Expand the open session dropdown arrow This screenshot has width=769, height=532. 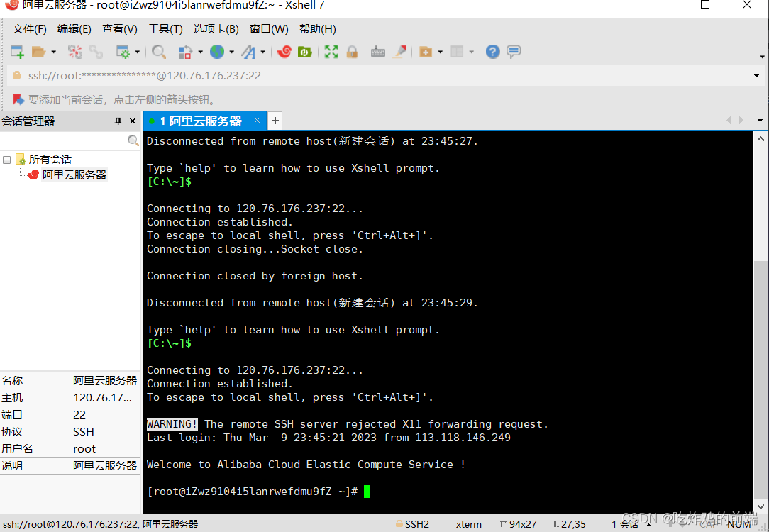coord(53,52)
